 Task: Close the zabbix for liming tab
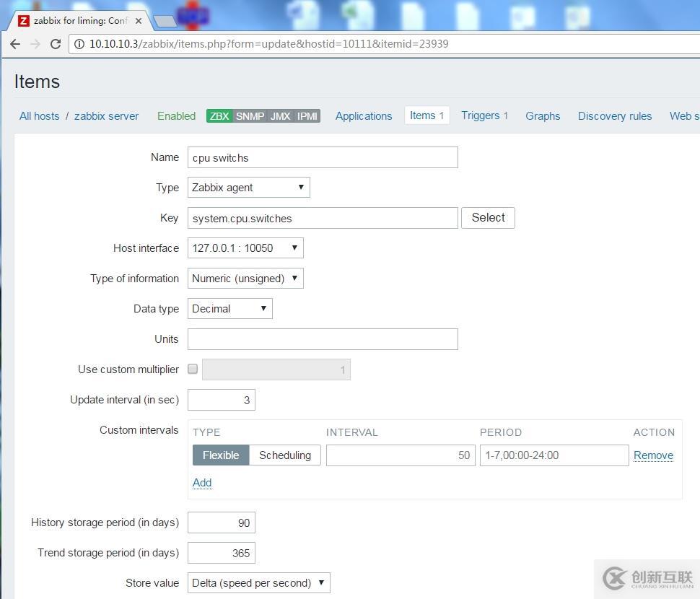click(139, 20)
